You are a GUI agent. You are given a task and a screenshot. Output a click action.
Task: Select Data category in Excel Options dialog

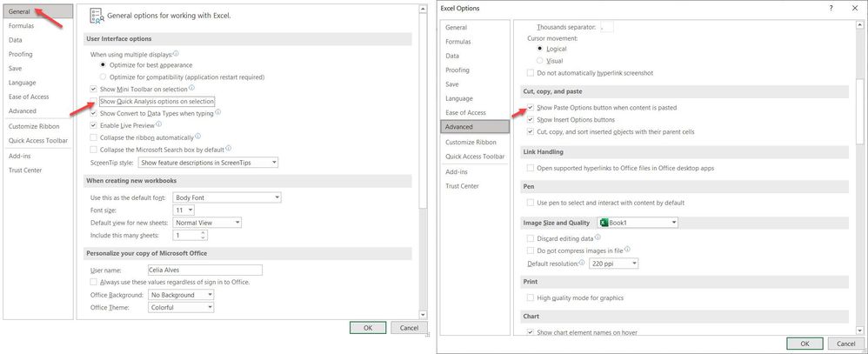point(475,56)
